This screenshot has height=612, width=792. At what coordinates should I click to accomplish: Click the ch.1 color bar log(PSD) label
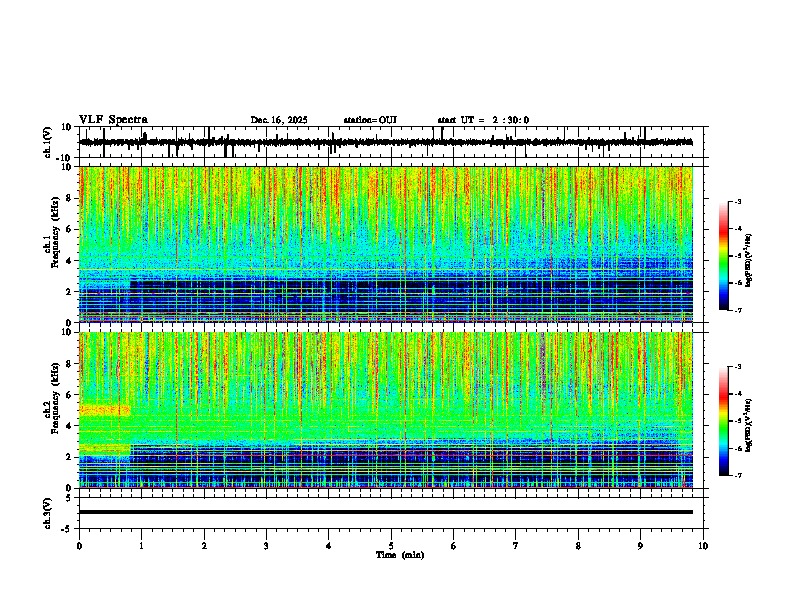749,261
